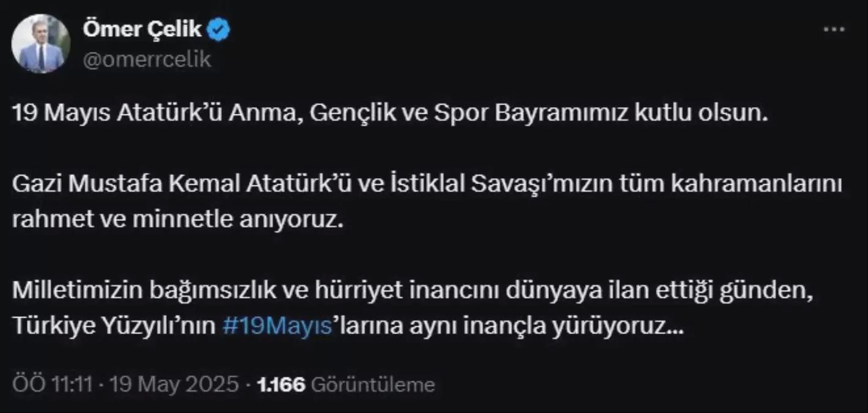Click the Görüntüleme views label
The image size is (868, 413).
[373, 385]
